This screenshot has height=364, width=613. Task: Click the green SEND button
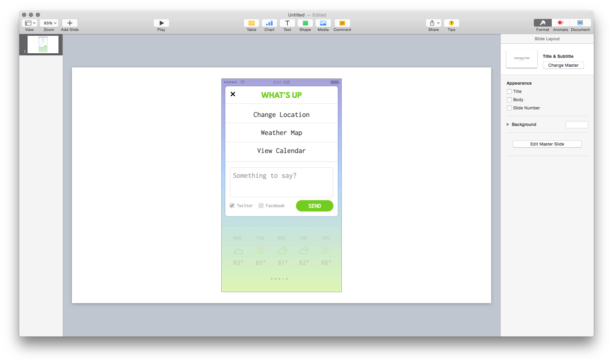[x=314, y=206]
